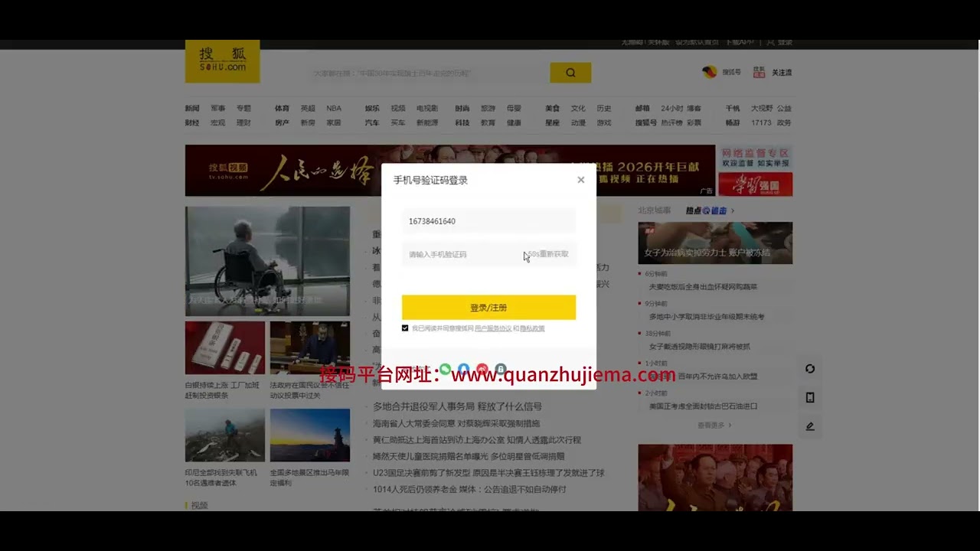
Task: Open the NBA nav link
Action: 334,109
